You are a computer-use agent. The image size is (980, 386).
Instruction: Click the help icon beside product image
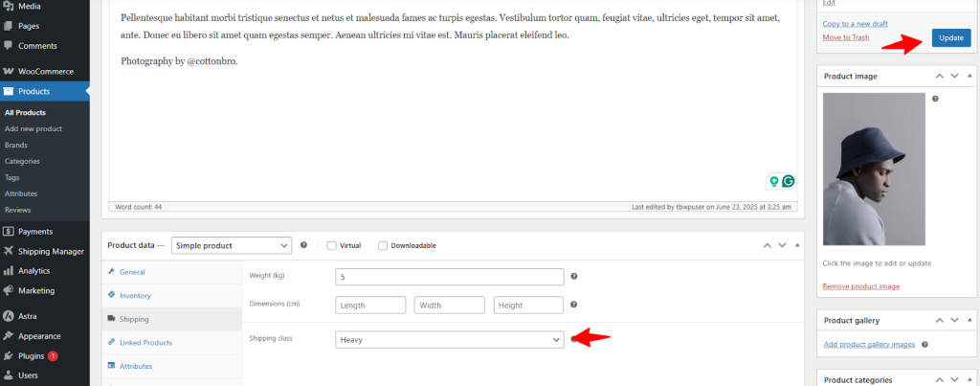(x=935, y=99)
